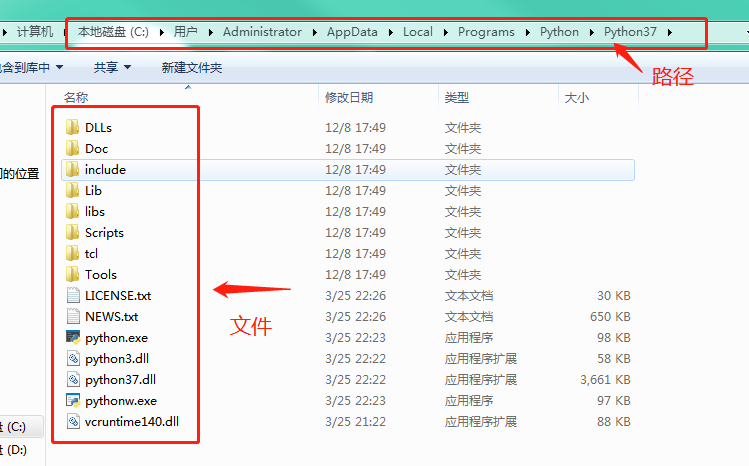
Task: Click the LICENSE.txt document icon
Action: tap(73, 296)
